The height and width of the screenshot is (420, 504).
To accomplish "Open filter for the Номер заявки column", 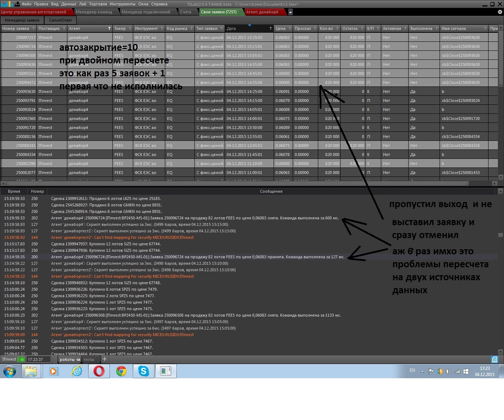I will (x=33, y=28).
